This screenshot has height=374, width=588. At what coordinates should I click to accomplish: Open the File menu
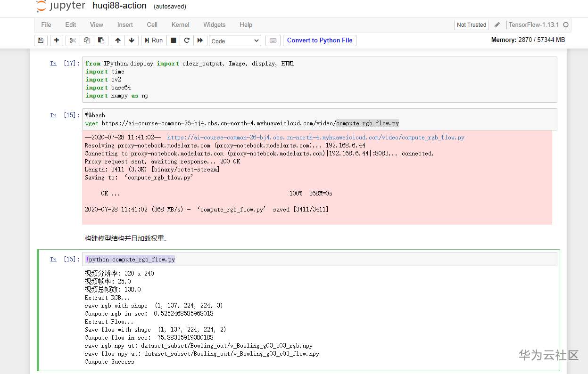[46, 25]
